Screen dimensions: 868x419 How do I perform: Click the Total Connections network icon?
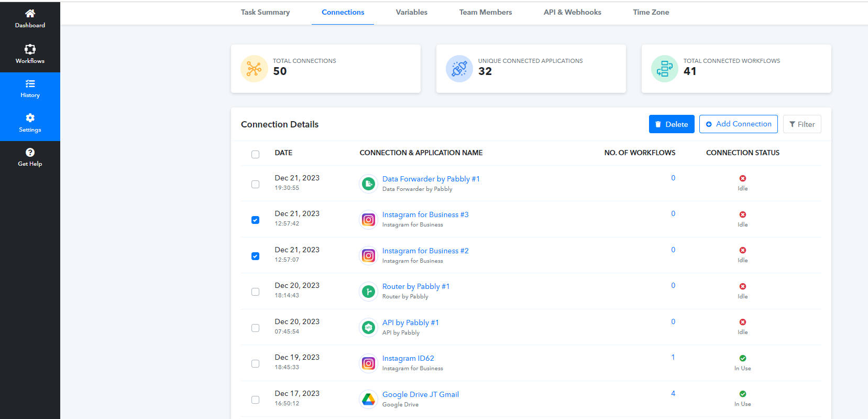pyautogui.click(x=254, y=69)
